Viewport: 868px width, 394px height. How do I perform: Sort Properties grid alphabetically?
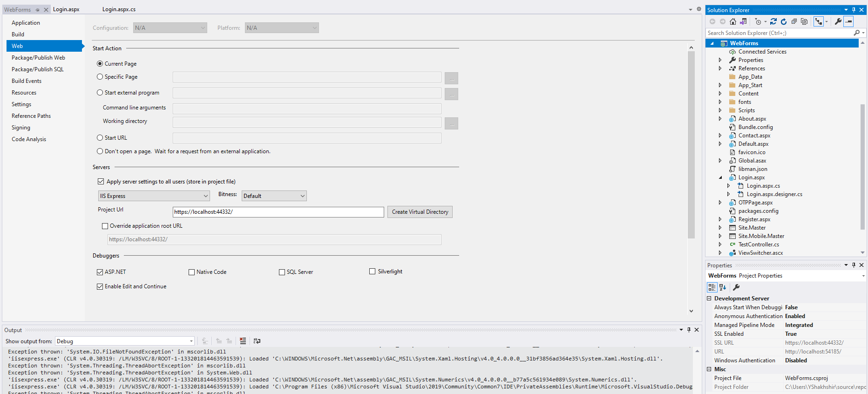tap(723, 287)
